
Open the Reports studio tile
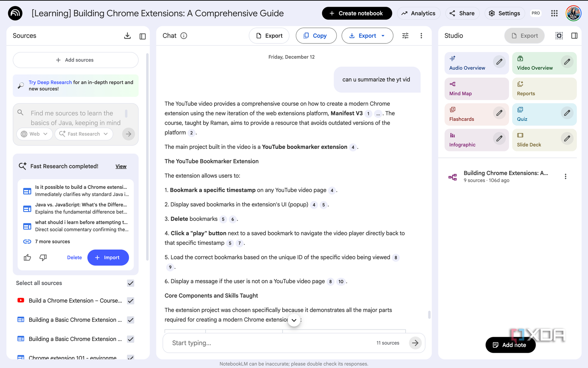(544, 89)
